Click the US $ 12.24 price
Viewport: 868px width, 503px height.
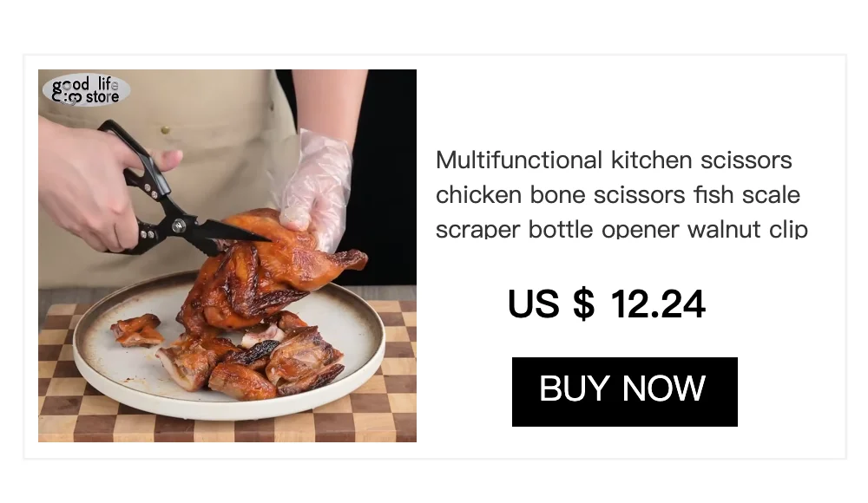tap(606, 304)
